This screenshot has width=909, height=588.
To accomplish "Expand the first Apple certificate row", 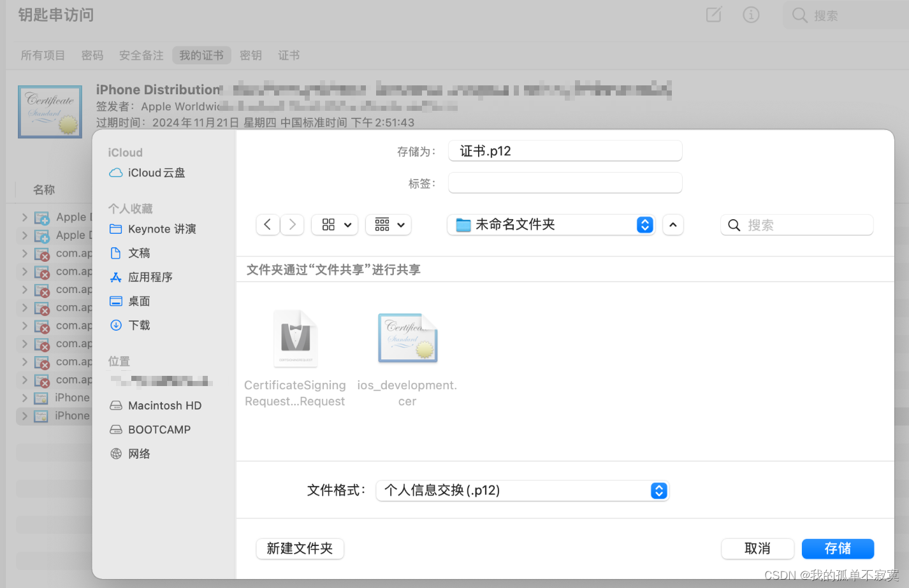I will (x=25, y=217).
